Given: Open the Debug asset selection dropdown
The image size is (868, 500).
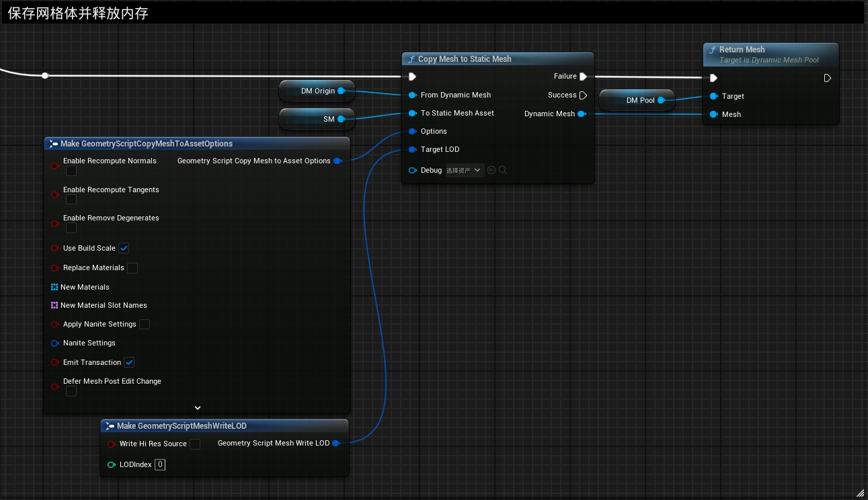Looking at the screenshot, I should (x=465, y=171).
